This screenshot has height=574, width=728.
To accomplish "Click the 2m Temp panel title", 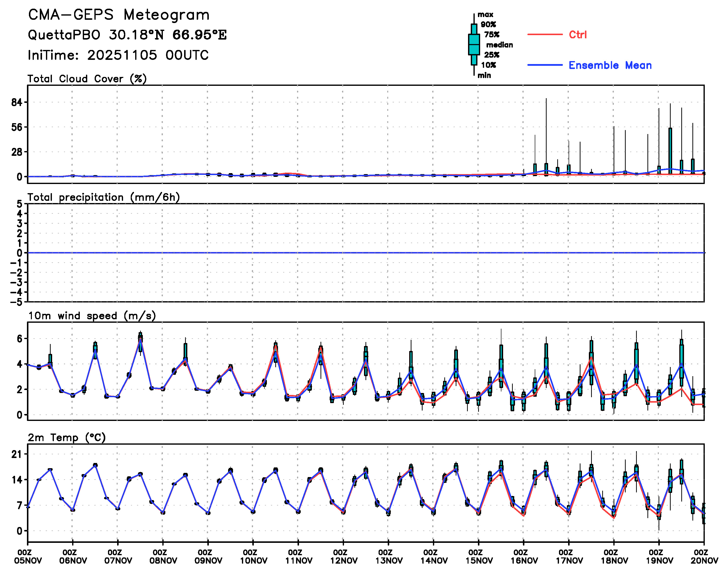I will point(66,437).
